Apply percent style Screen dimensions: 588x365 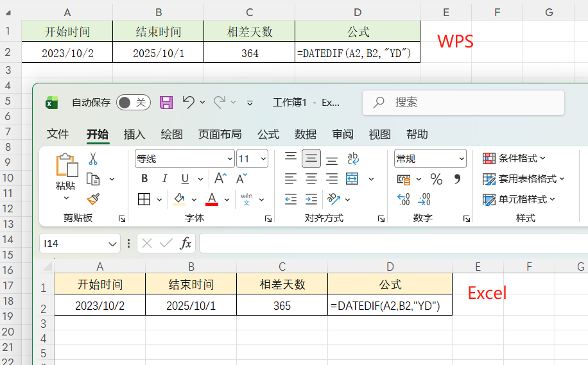pos(436,179)
